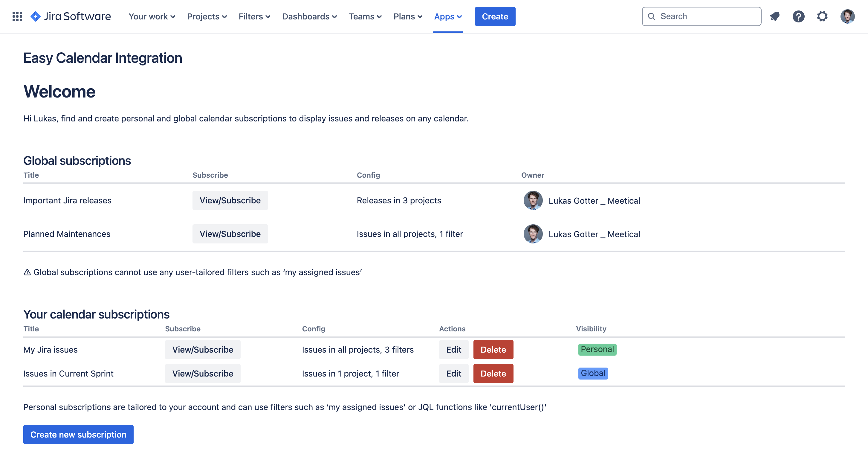Delete the Issues in Current Sprint subscription
This screenshot has width=868, height=454.
493,374
